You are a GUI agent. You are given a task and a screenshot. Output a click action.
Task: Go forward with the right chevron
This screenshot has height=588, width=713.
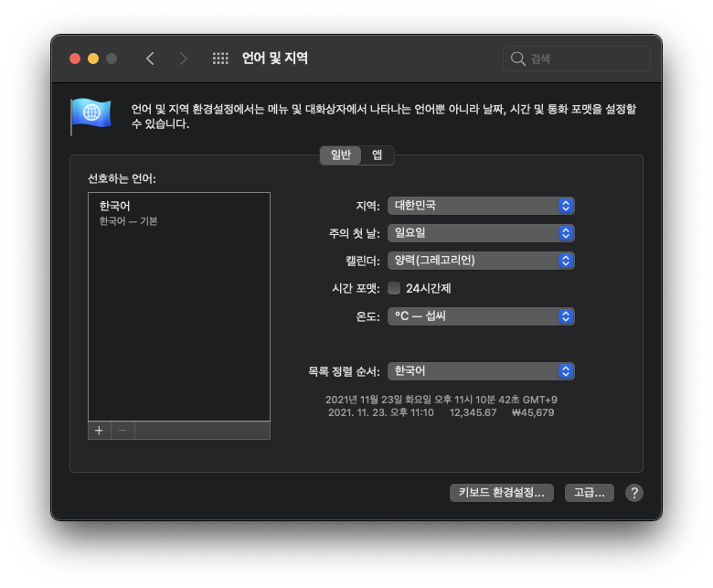click(183, 59)
